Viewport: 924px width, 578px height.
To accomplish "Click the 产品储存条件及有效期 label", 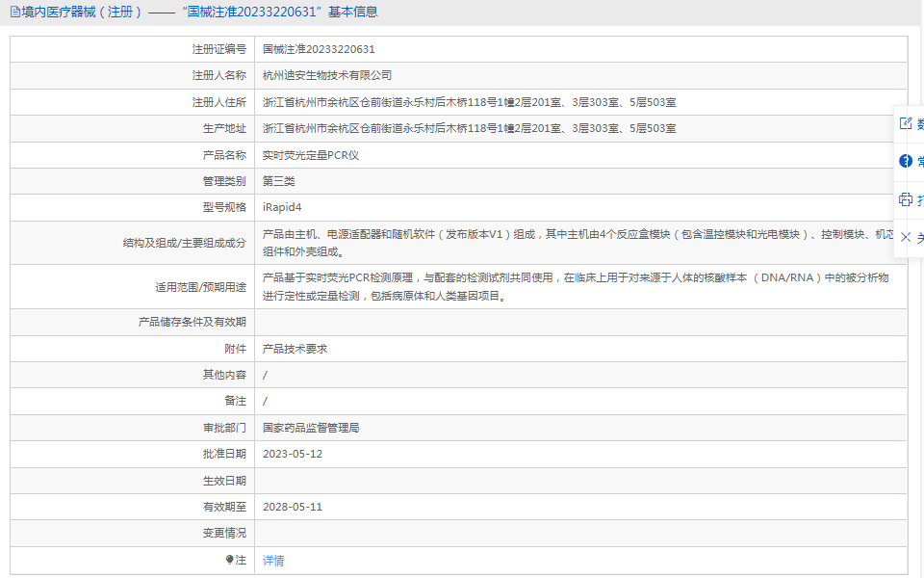I will pyautogui.click(x=192, y=322).
